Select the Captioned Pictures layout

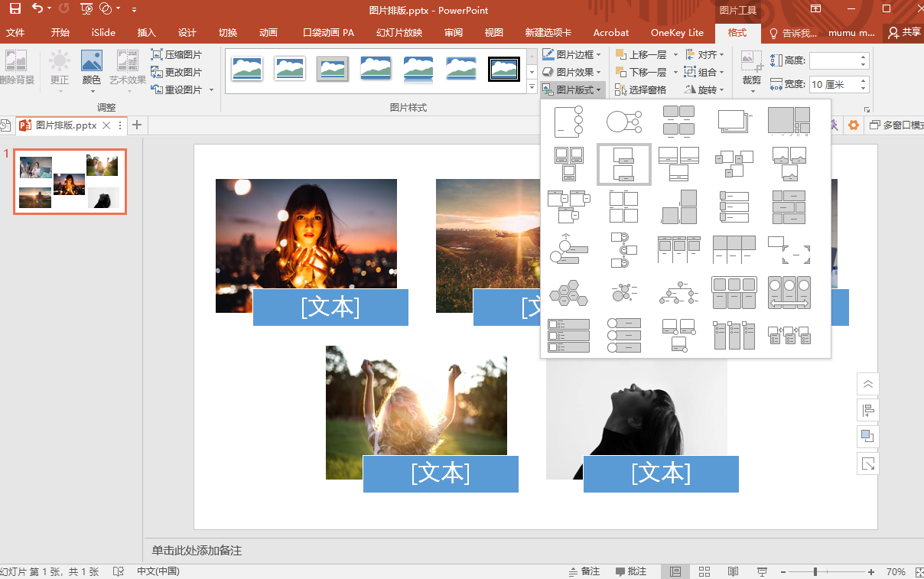(568, 164)
